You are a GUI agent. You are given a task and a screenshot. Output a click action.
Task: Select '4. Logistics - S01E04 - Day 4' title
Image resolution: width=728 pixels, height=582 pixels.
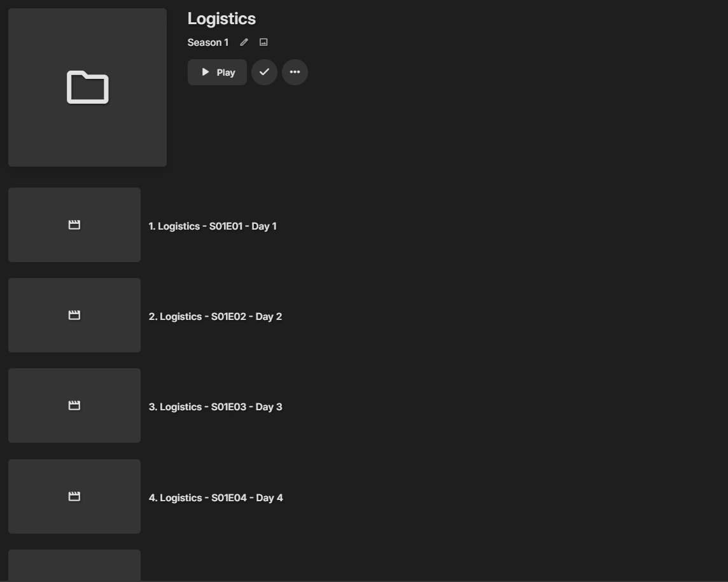pos(216,498)
